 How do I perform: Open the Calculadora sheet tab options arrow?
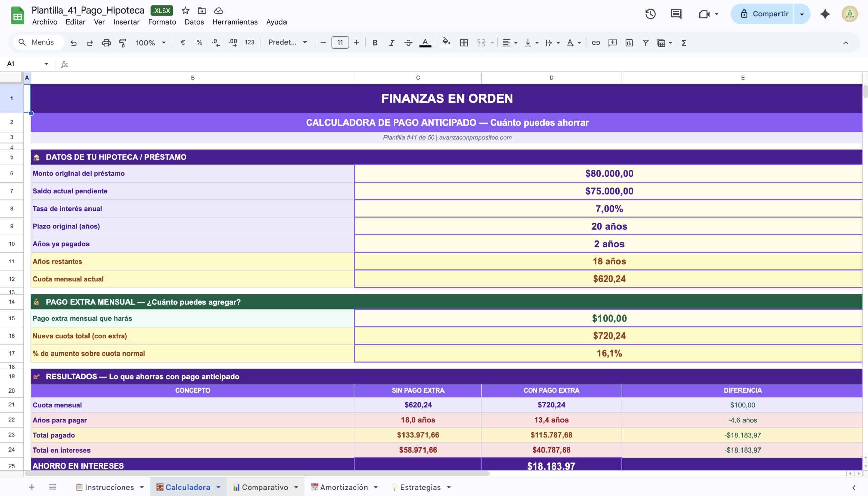(219, 487)
